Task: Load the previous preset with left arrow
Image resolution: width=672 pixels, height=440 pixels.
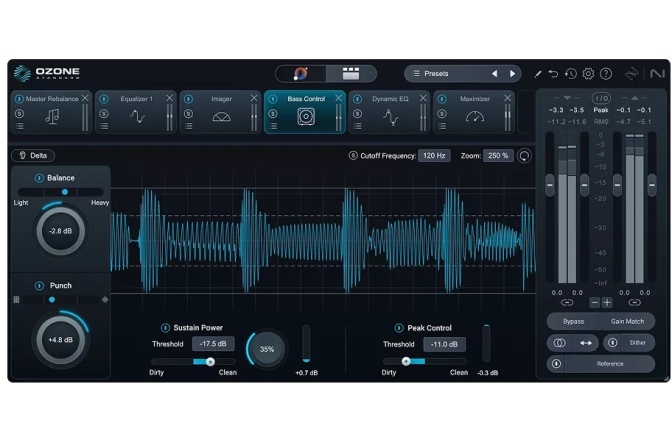Action: (495, 74)
